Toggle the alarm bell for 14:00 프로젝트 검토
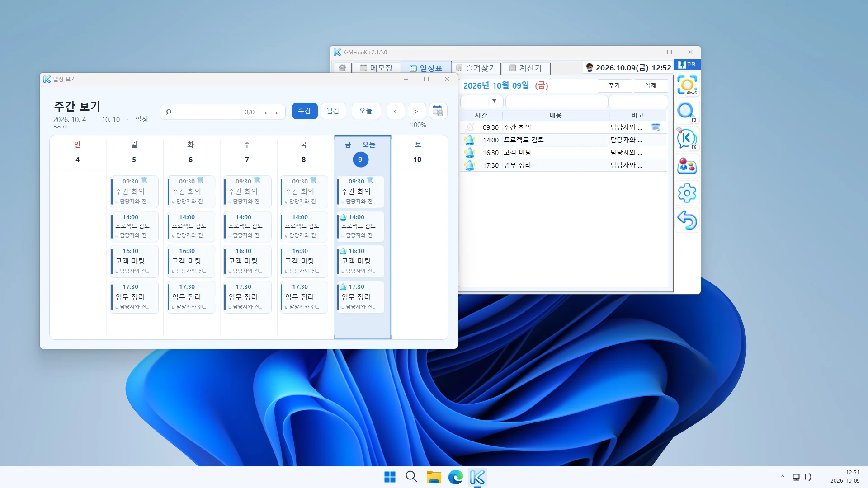868x488 pixels. click(470, 140)
